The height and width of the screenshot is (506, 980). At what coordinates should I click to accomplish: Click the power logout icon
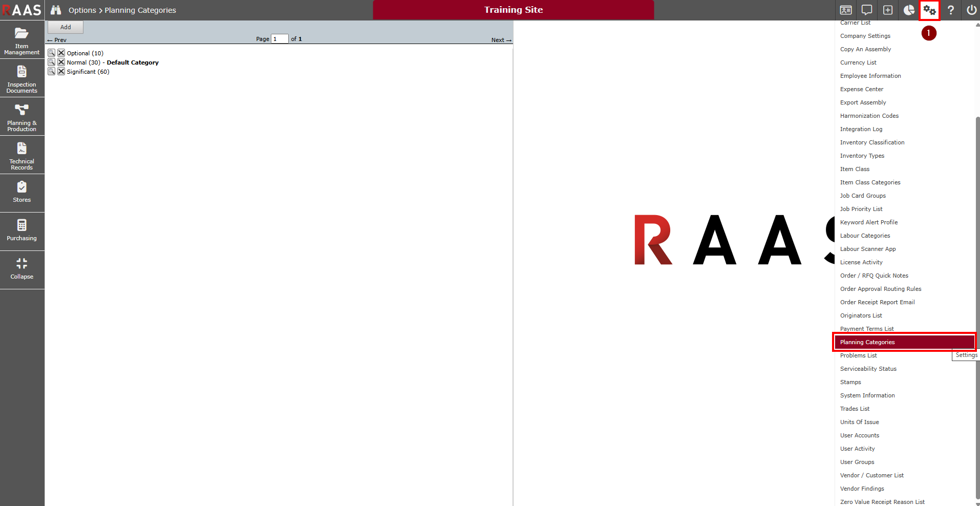coord(971,10)
